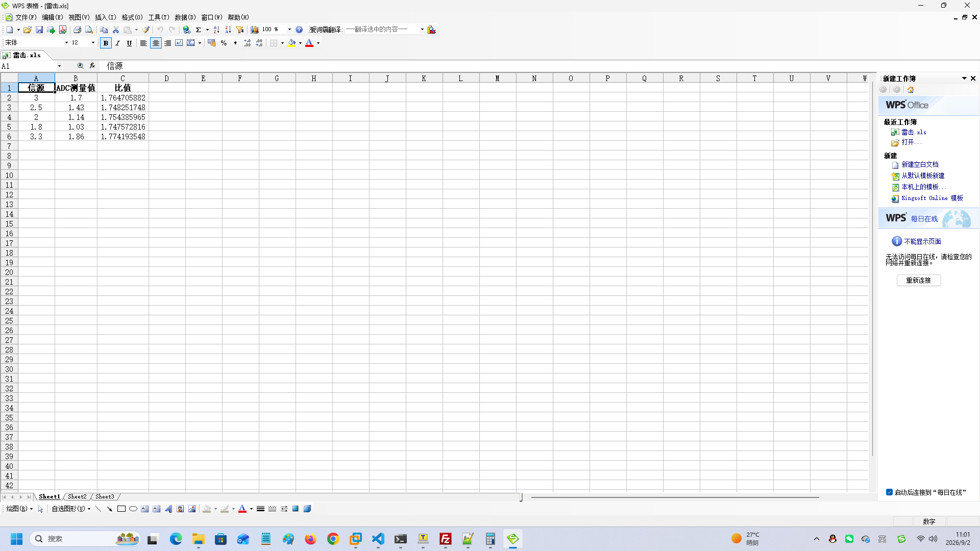Click the AutoFilter funnel icon
Viewport: 980px width, 551px height.
click(240, 30)
